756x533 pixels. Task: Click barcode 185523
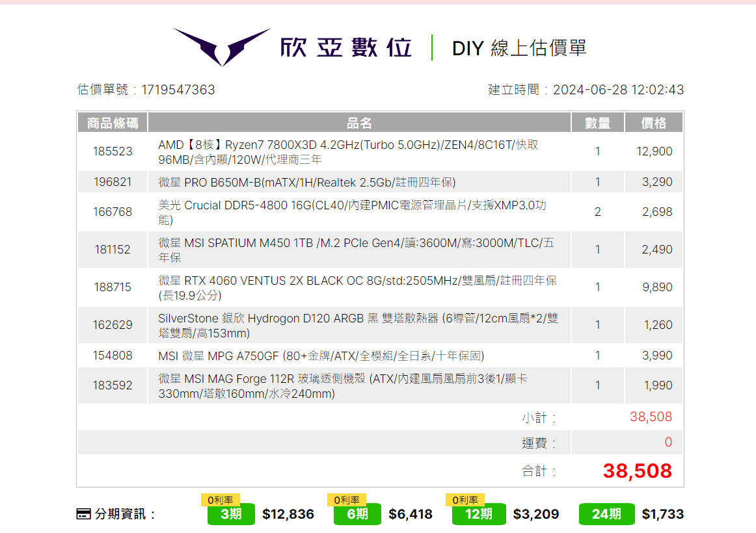pyautogui.click(x=113, y=151)
